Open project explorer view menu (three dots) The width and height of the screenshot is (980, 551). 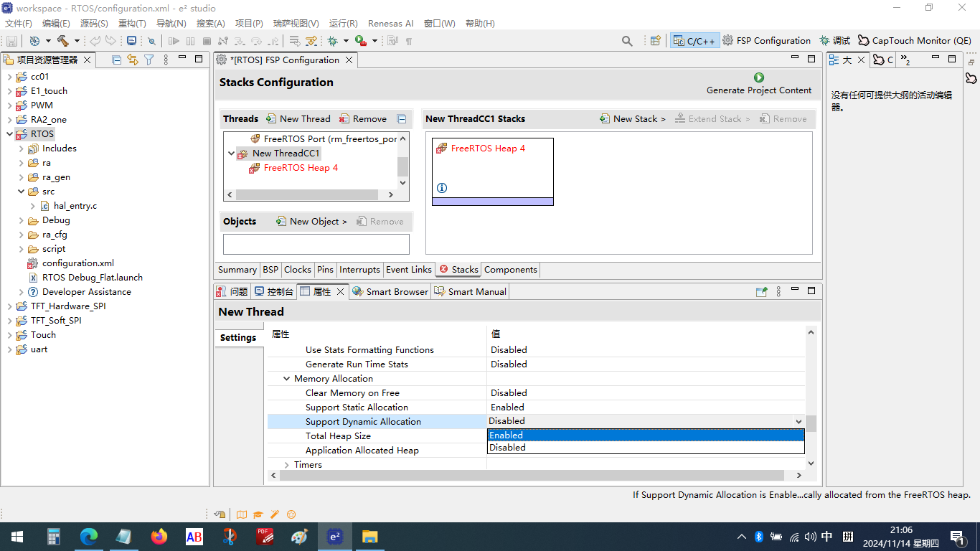166,60
